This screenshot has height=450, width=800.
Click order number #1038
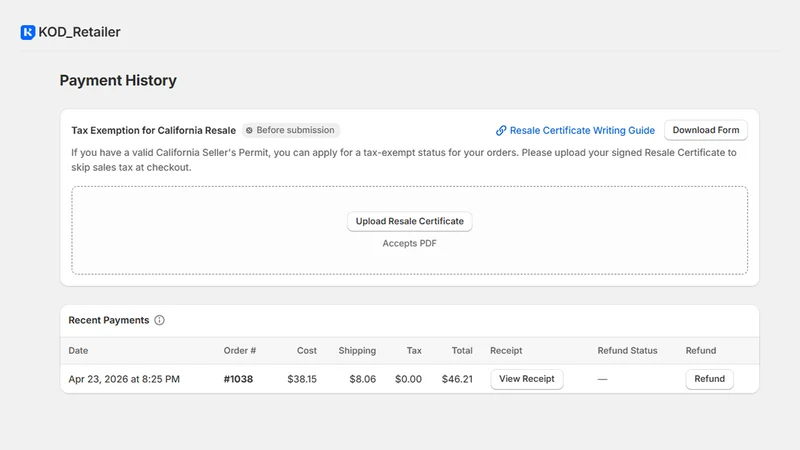pos(238,379)
